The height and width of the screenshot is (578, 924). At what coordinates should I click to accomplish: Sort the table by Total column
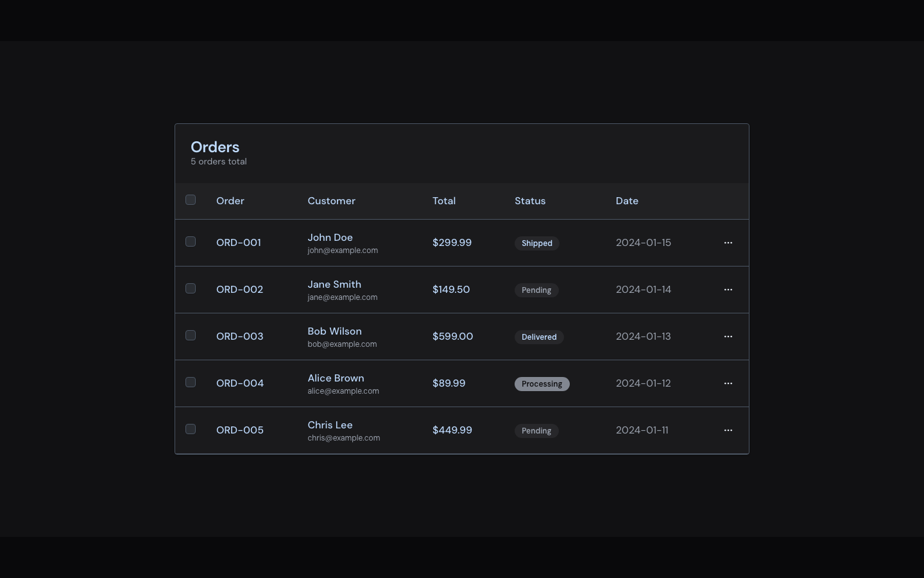point(444,201)
